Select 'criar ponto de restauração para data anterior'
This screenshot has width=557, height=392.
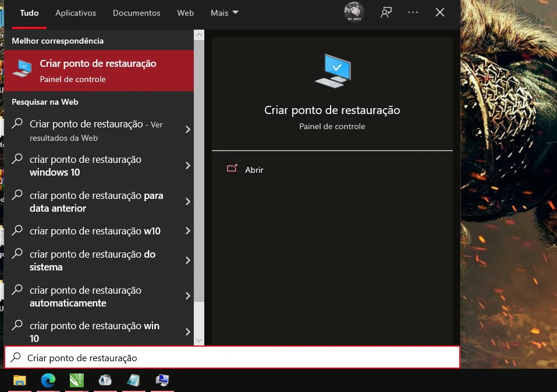point(99,202)
